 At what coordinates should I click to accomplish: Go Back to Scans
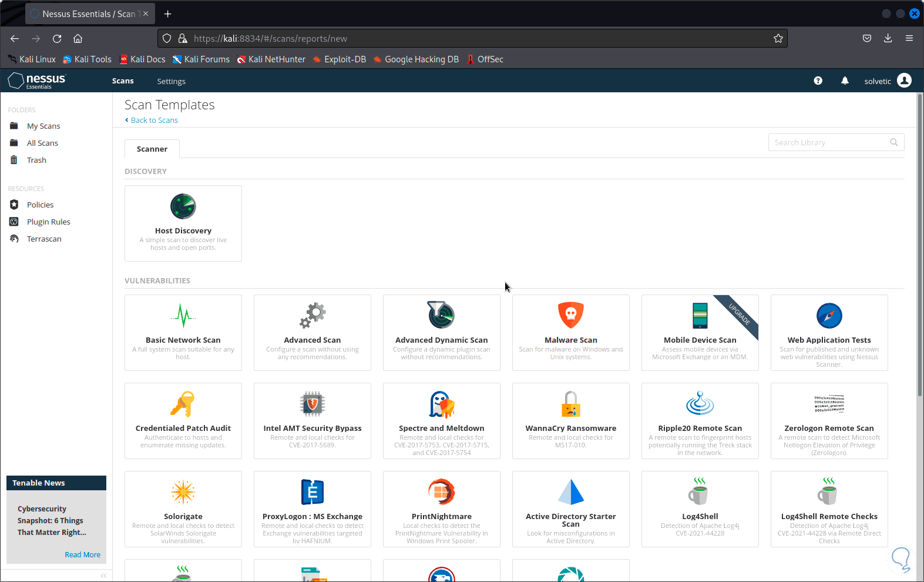pos(152,120)
